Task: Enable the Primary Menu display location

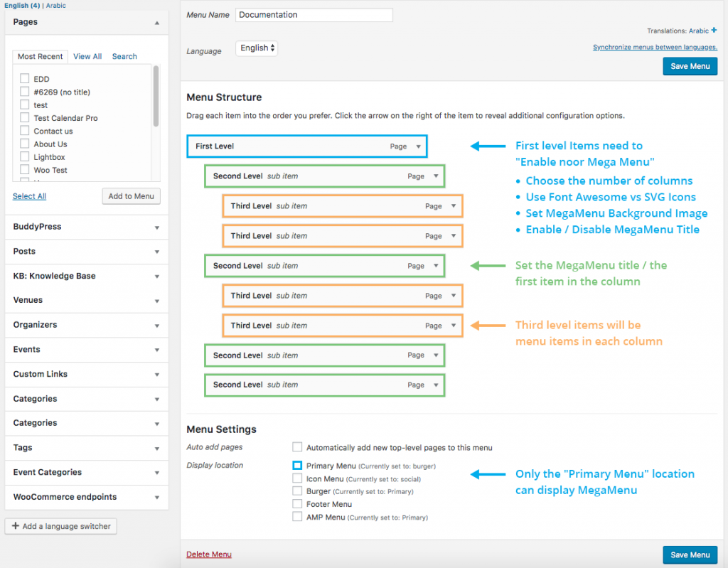Action: coord(297,465)
